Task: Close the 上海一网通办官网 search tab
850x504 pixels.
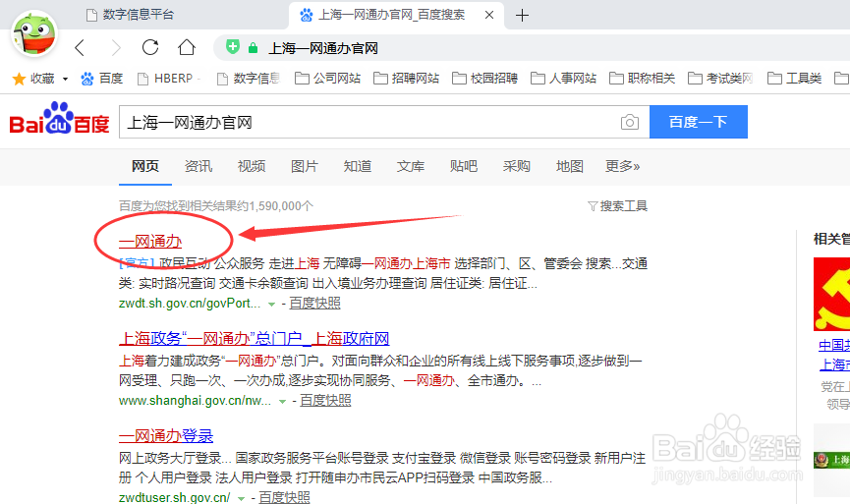Action: (x=489, y=15)
